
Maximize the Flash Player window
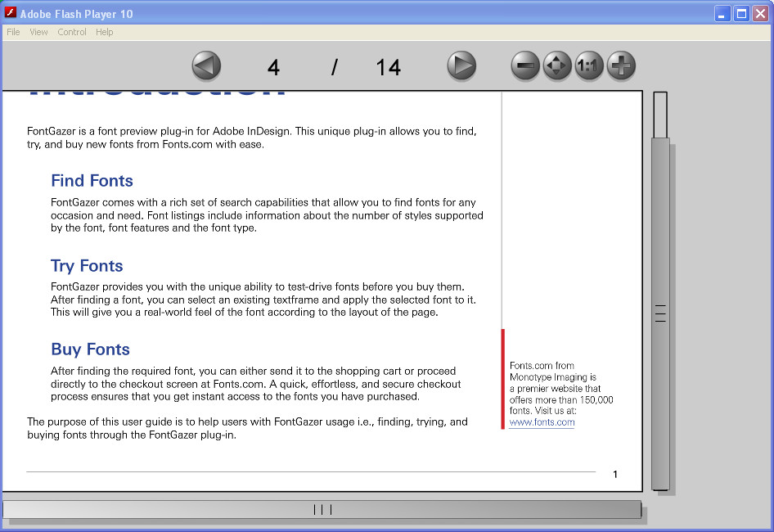pos(741,14)
